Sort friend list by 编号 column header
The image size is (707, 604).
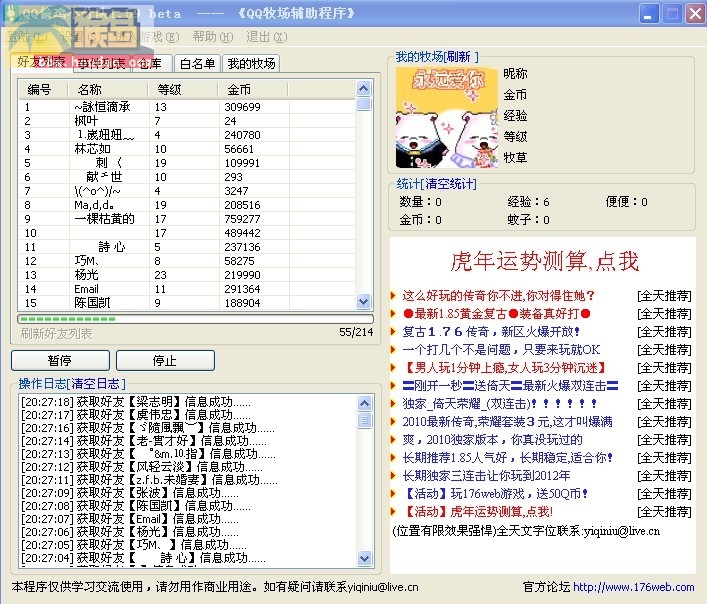43,89
